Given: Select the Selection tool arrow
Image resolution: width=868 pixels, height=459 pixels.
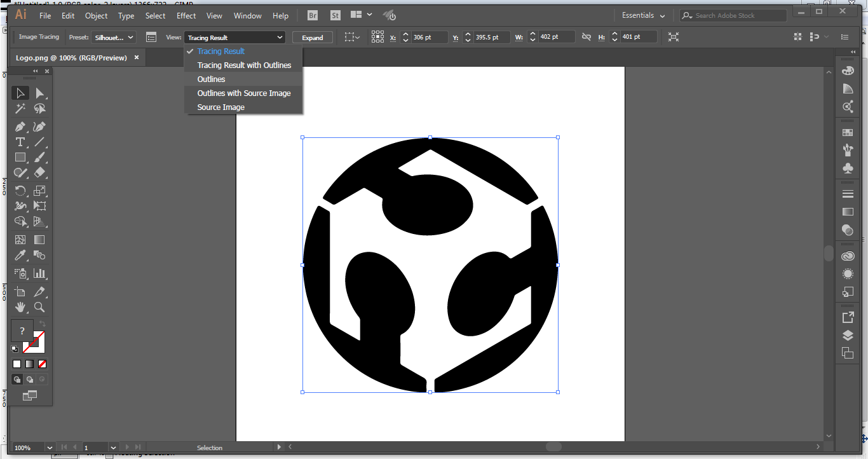Looking at the screenshot, I should coord(20,93).
